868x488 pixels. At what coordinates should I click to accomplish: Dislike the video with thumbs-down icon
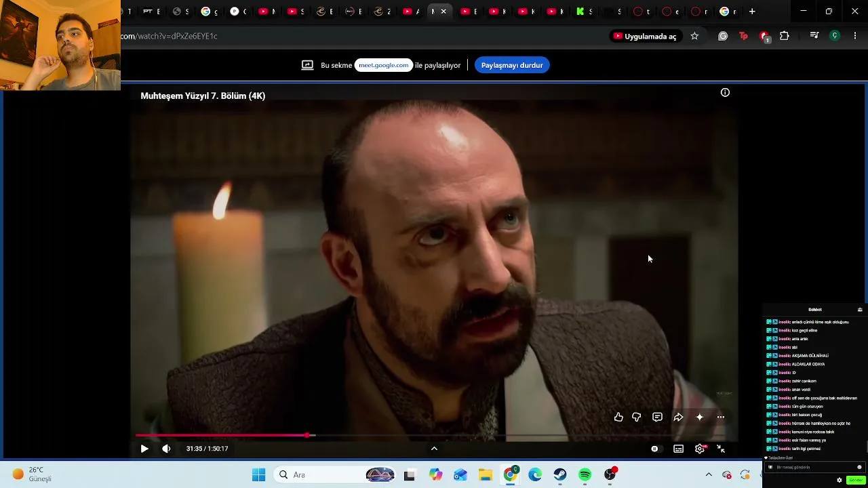click(x=636, y=418)
